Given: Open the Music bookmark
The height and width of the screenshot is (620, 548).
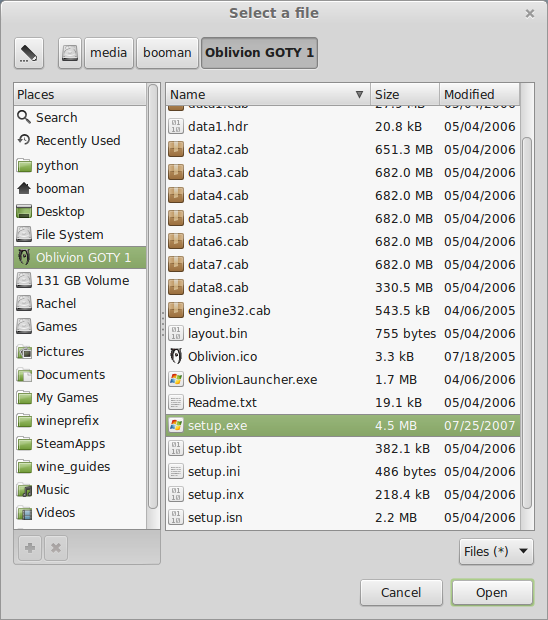Looking at the screenshot, I should [x=80, y=490].
